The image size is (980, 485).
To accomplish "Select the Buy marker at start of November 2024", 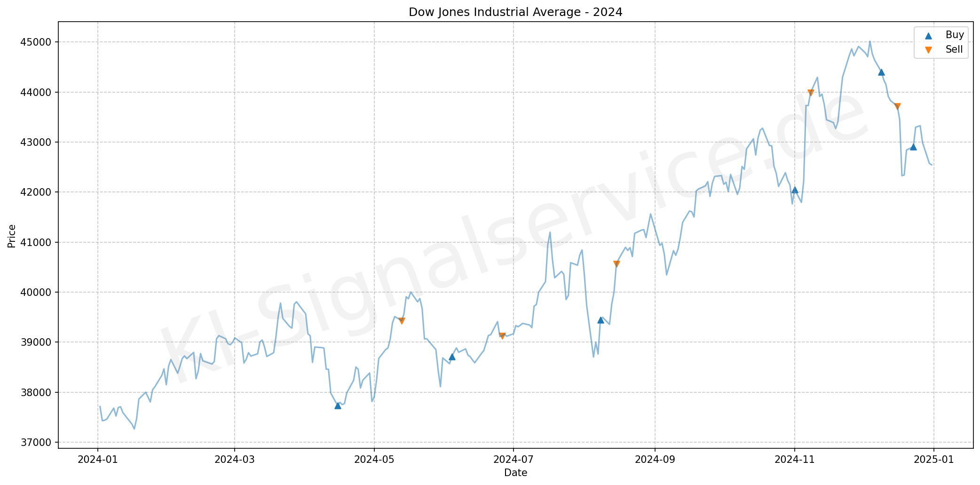I will (795, 190).
